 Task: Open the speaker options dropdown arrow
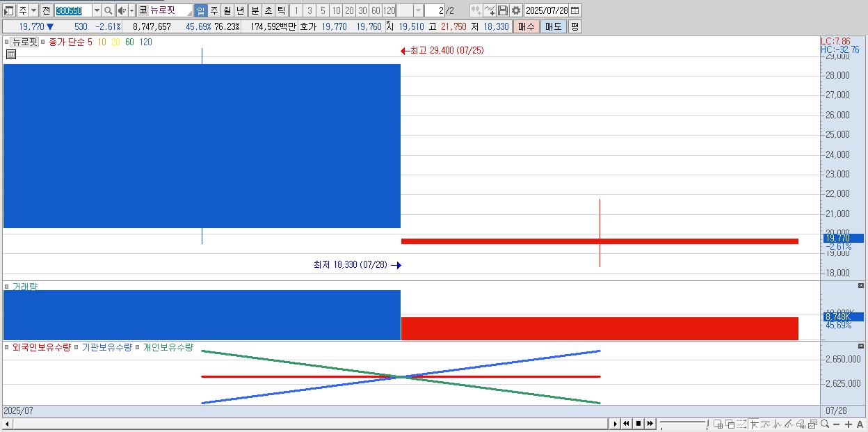coord(131,10)
